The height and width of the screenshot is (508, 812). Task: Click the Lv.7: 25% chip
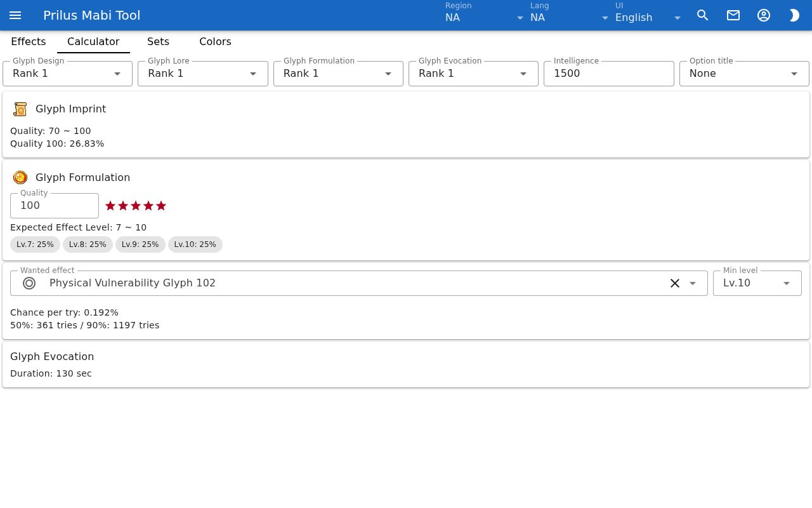tap(36, 244)
